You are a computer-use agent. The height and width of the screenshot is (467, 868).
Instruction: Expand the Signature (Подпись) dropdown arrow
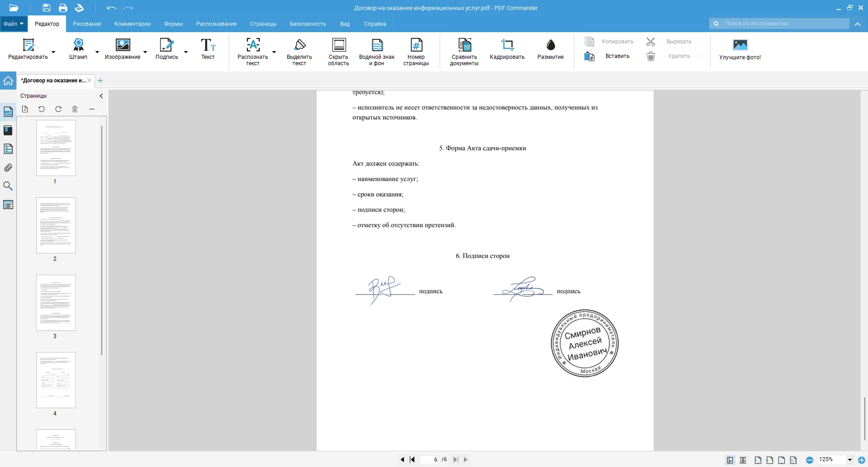[x=186, y=52]
